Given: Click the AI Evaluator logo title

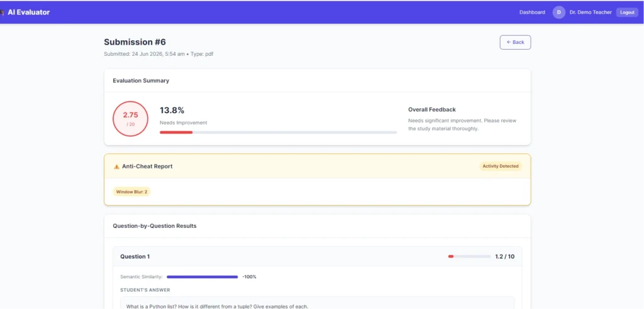Looking at the screenshot, I should coord(28,13).
